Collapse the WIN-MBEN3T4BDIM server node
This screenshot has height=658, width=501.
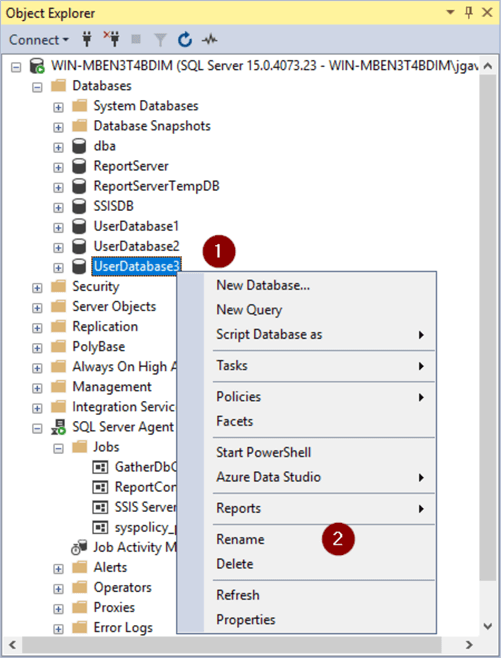pyautogui.click(x=16, y=67)
